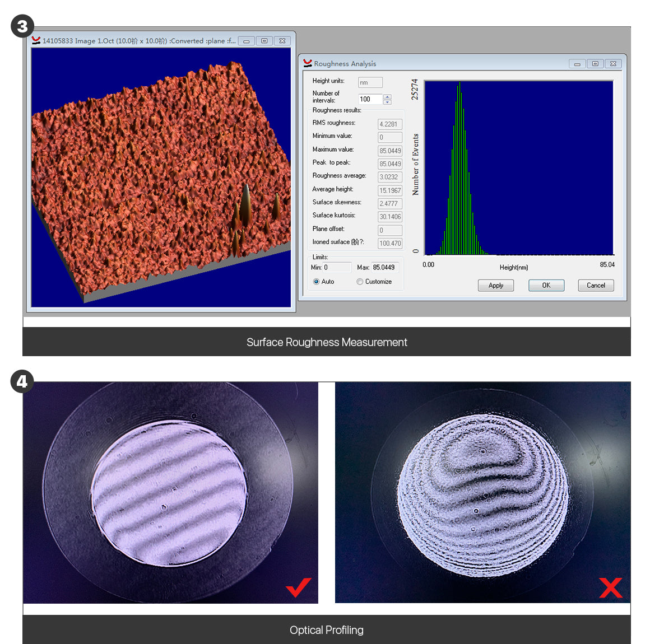Close the Roughness Analysis dialog
This screenshot has width=650, height=644.
point(613,64)
